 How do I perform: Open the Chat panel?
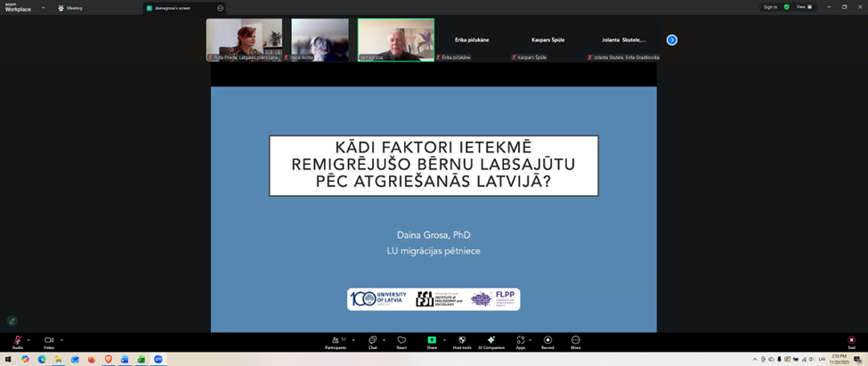(x=372, y=341)
